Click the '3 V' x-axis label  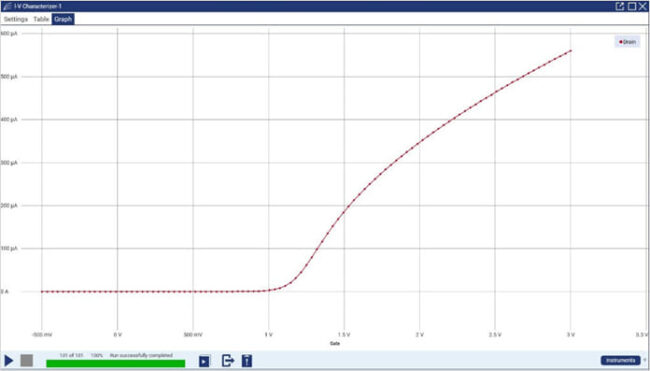pos(570,334)
